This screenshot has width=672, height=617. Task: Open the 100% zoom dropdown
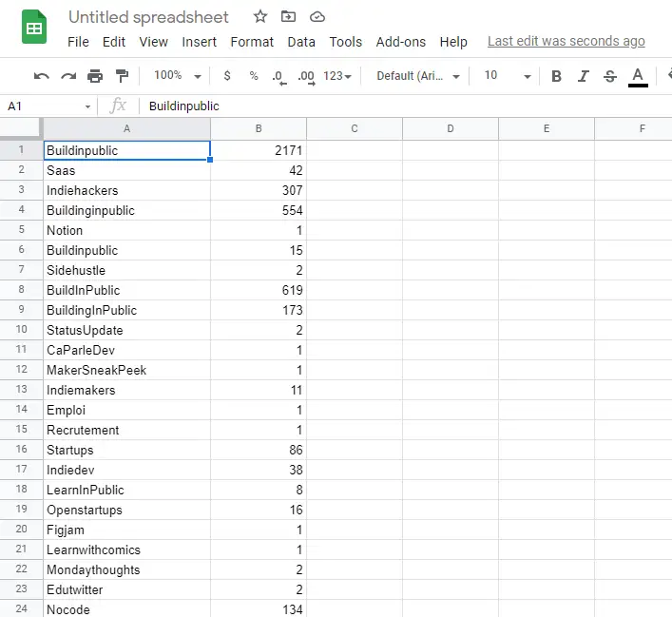click(x=177, y=76)
